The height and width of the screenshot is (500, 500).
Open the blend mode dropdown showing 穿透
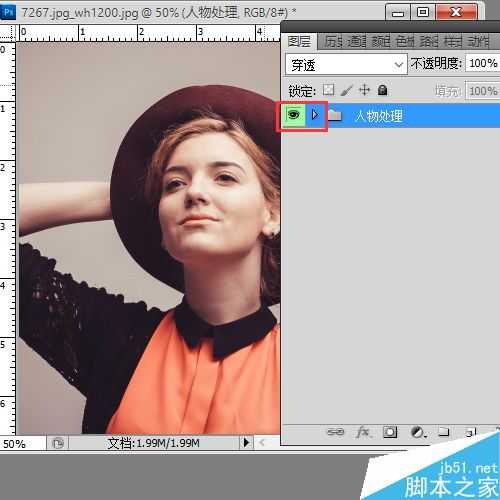pos(346,64)
